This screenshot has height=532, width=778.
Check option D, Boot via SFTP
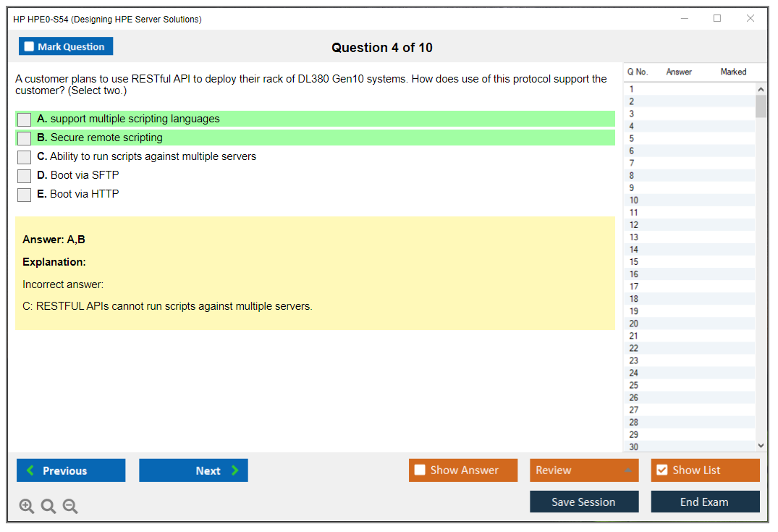(24, 175)
